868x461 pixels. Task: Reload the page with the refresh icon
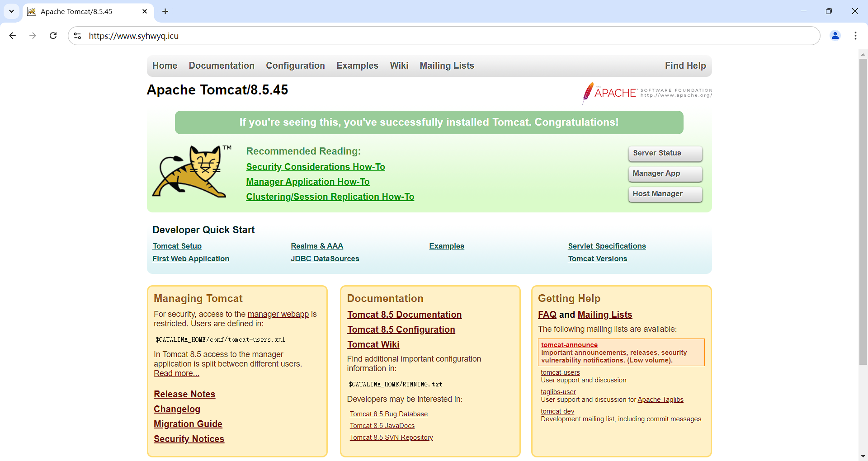pos(53,36)
